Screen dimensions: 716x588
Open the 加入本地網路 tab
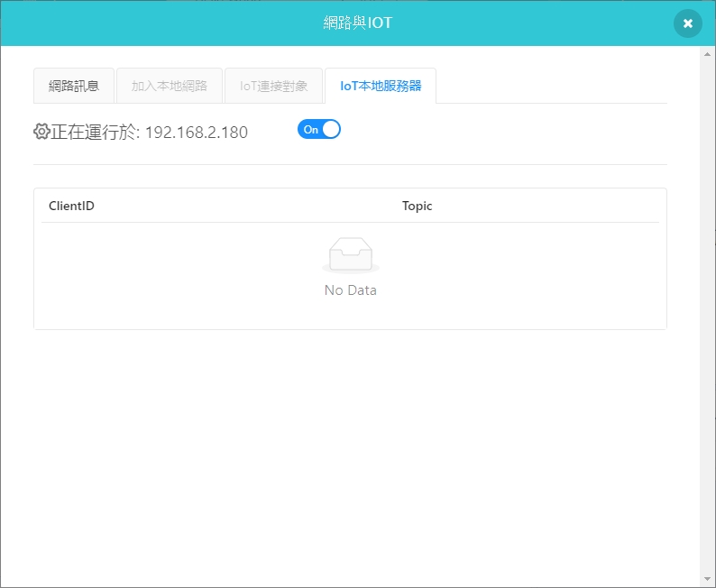(x=170, y=87)
